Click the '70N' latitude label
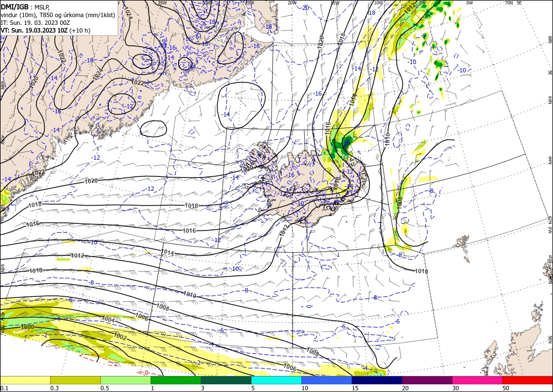The image size is (553, 392). click(x=508, y=3)
